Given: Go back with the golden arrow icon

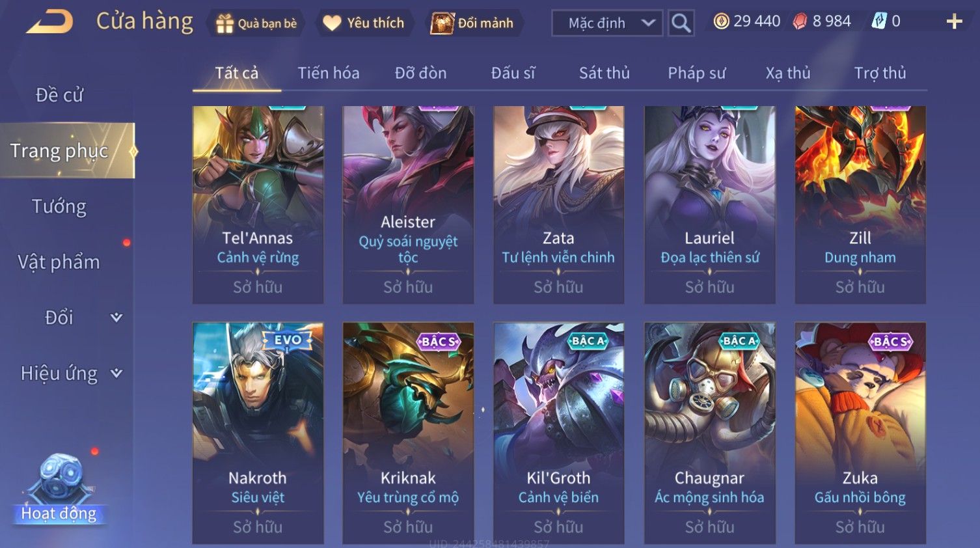Looking at the screenshot, I should 49,21.
